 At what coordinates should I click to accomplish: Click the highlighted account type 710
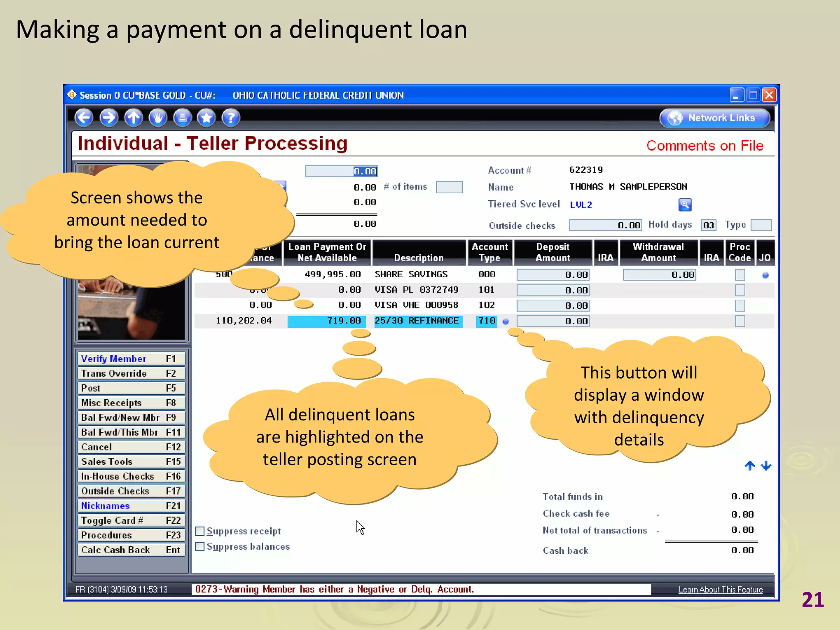click(487, 321)
